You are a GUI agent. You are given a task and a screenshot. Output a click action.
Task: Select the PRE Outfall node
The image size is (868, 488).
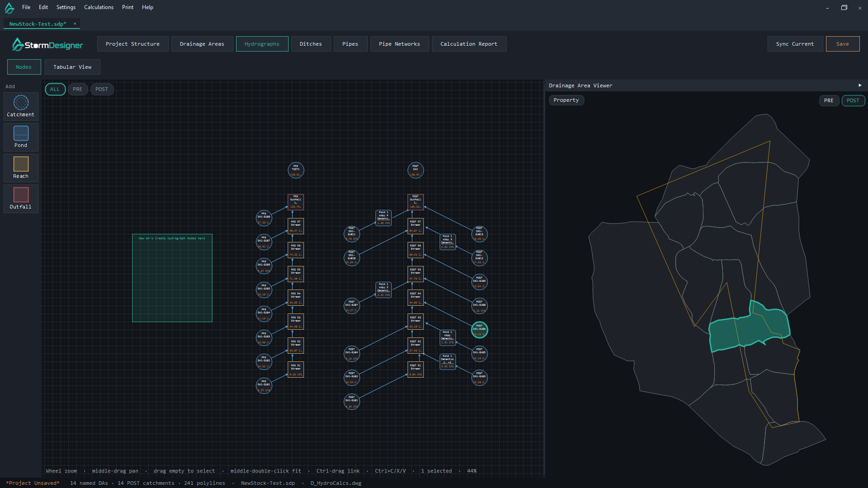tap(296, 202)
